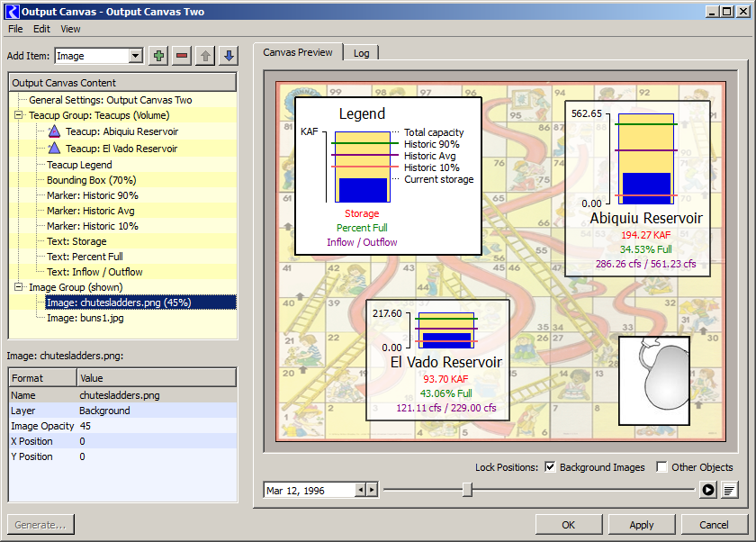Click the buns image in canvas preview
The image size is (756, 542).
click(x=654, y=381)
